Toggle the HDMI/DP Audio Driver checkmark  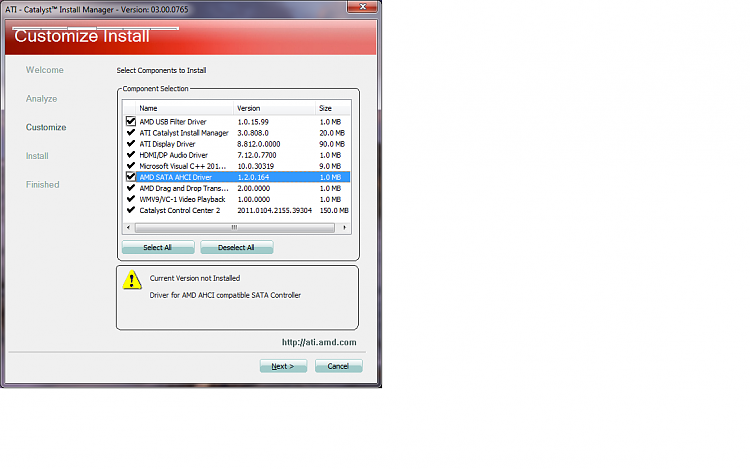pos(131,154)
